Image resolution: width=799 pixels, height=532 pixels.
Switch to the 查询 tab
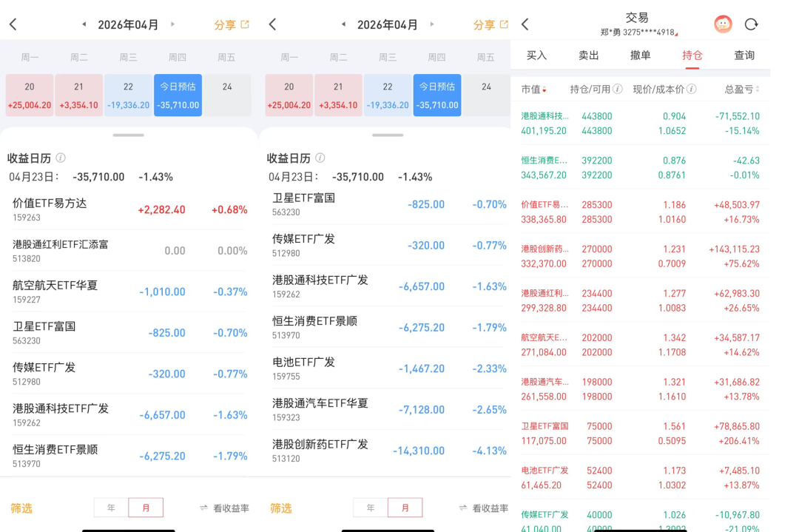[744, 55]
